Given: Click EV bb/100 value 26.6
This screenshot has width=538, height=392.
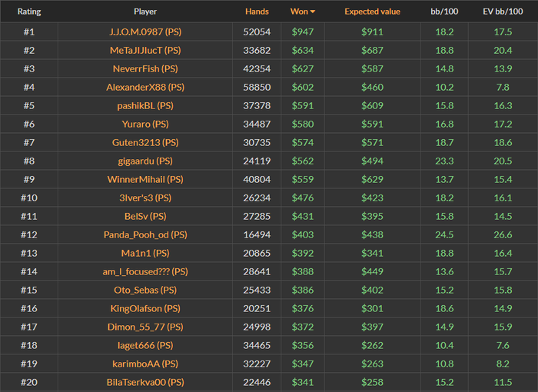Looking at the screenshot, I should (503, 234).
